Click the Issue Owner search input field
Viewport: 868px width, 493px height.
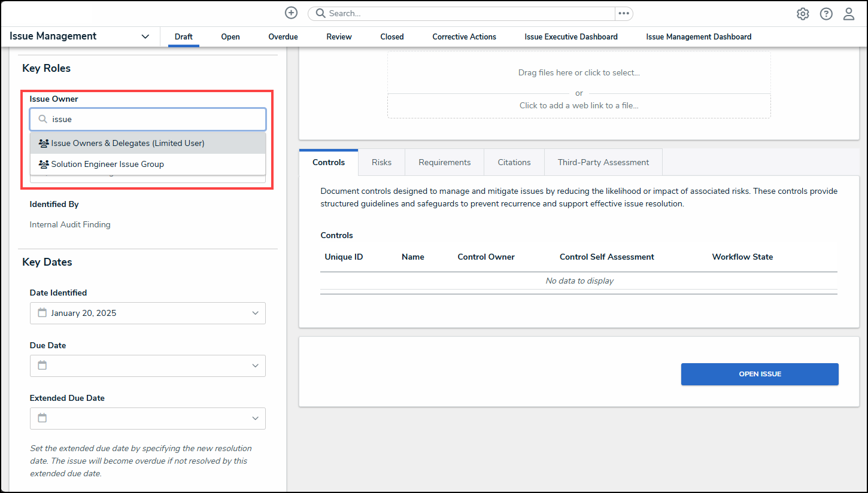[156, 119]
